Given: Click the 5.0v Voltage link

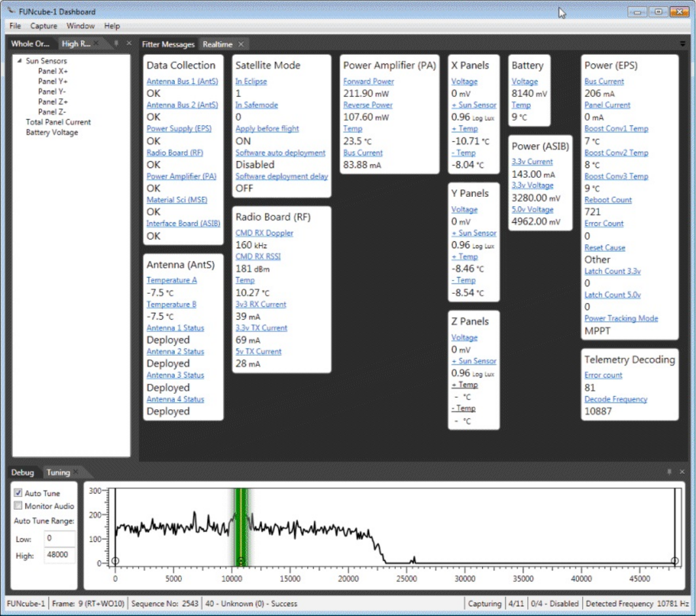Looking at the screenshot, I should pyautogui.click(x=533, y=210).
